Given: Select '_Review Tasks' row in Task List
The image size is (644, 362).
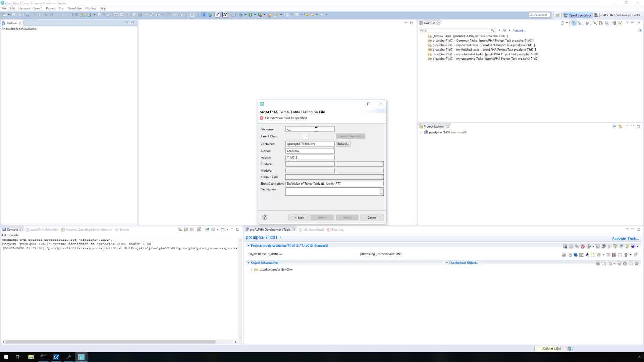Looking at the screenshot, I should point(468,36).
